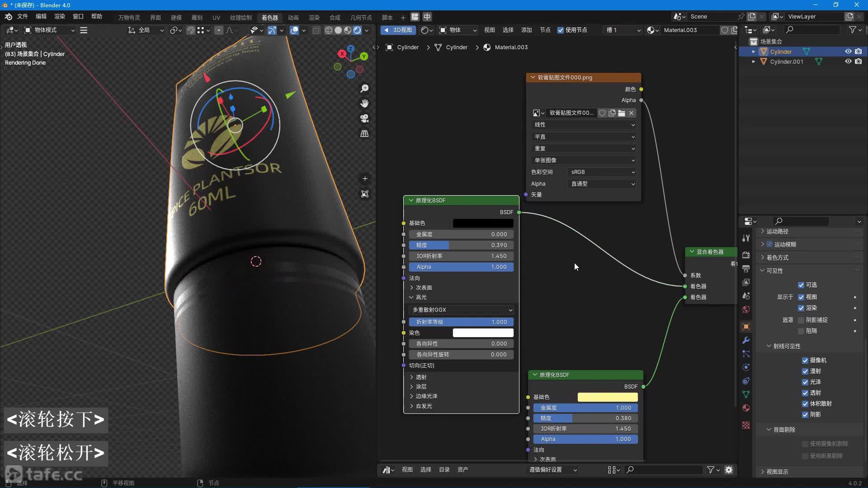
Task: Enable the 阻隔 checkbox
Action: (x=801, y=331)
